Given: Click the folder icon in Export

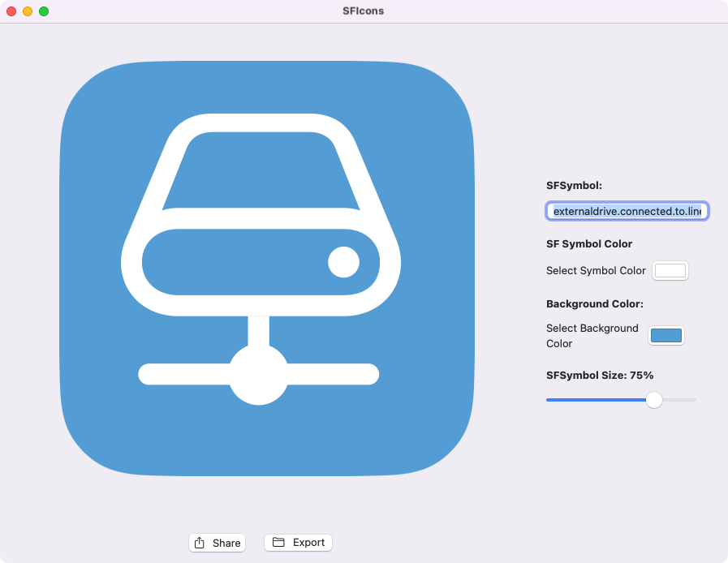Looking at the screenshot, I should pos(278,542).
